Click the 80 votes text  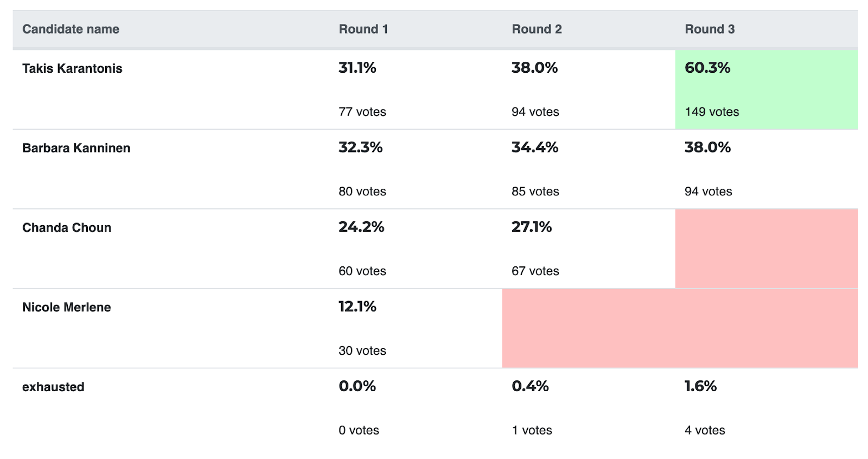[362, 192]
